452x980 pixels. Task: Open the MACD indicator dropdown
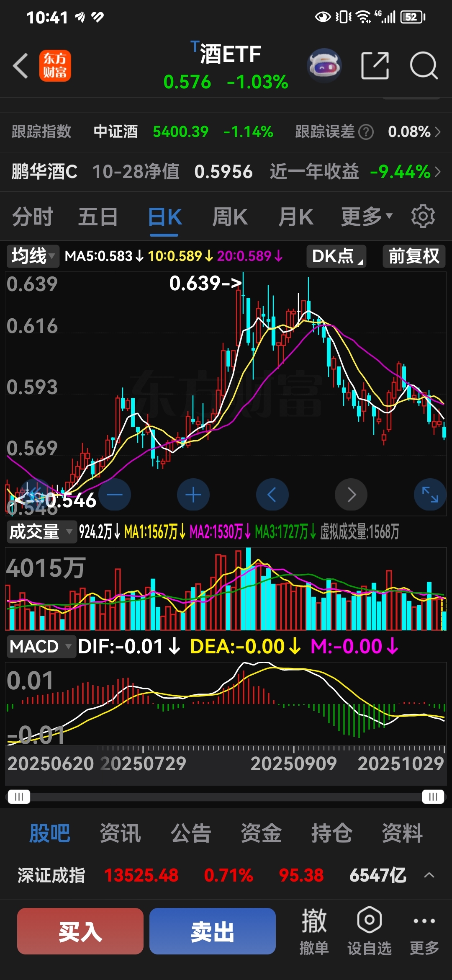tap(41, 647)
